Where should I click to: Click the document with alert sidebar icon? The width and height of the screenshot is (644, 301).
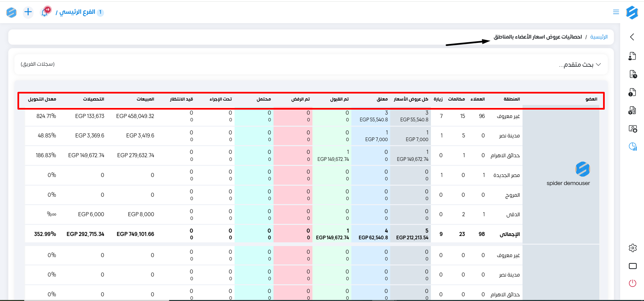point(633,93)
